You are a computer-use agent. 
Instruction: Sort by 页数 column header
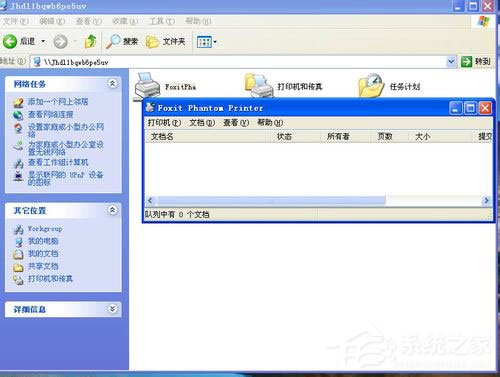[390, 136]
